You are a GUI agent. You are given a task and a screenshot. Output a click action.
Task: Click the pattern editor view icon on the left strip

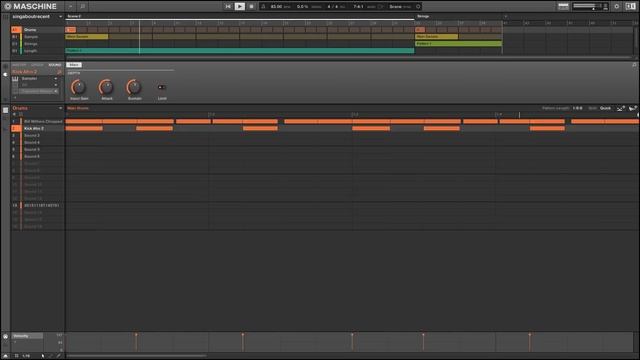pyautogui.click(x=5, y=110)
